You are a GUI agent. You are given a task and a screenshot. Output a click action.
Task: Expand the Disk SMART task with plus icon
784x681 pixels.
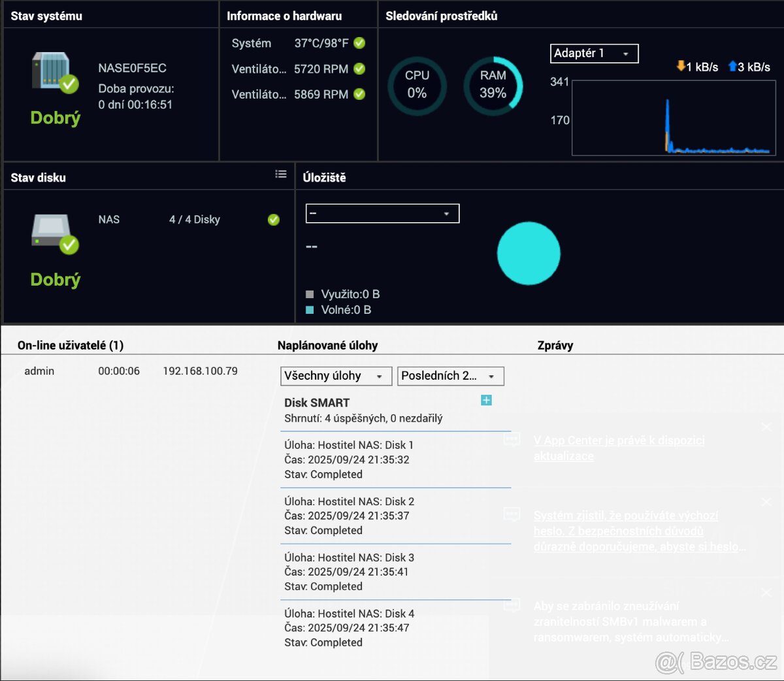486,400
